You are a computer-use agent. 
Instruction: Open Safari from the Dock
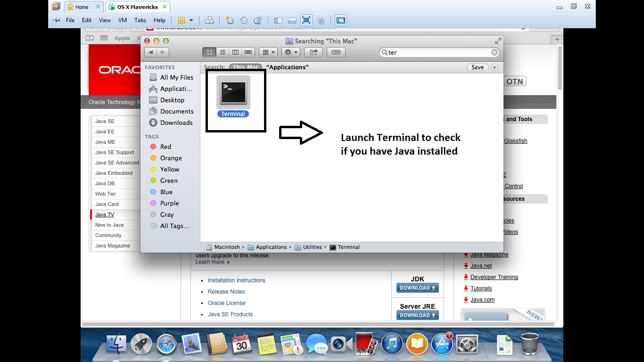(166, 344)
